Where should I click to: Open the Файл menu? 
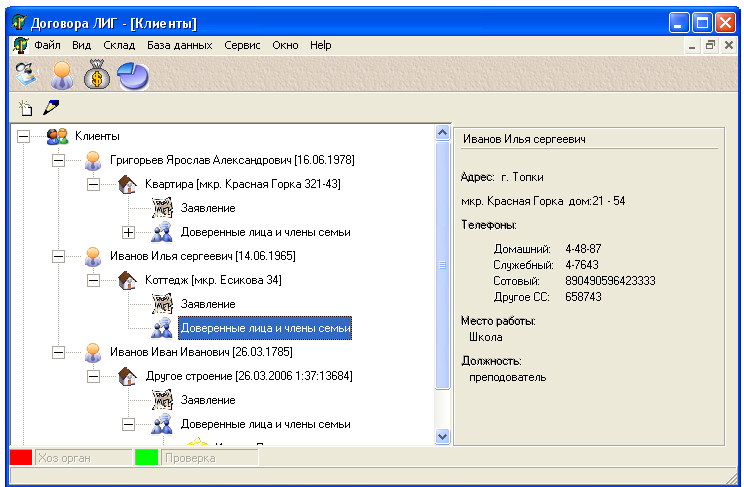point(47,46)
